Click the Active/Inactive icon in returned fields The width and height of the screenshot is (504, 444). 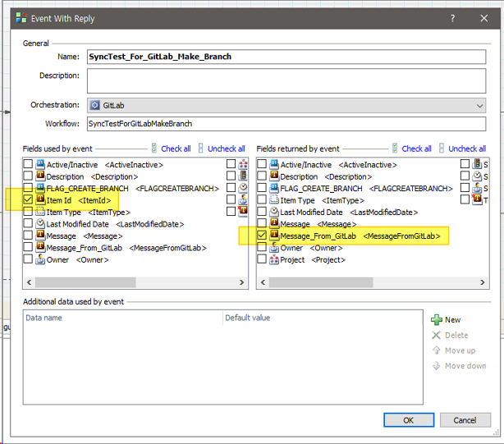click(x=274, y=164)
